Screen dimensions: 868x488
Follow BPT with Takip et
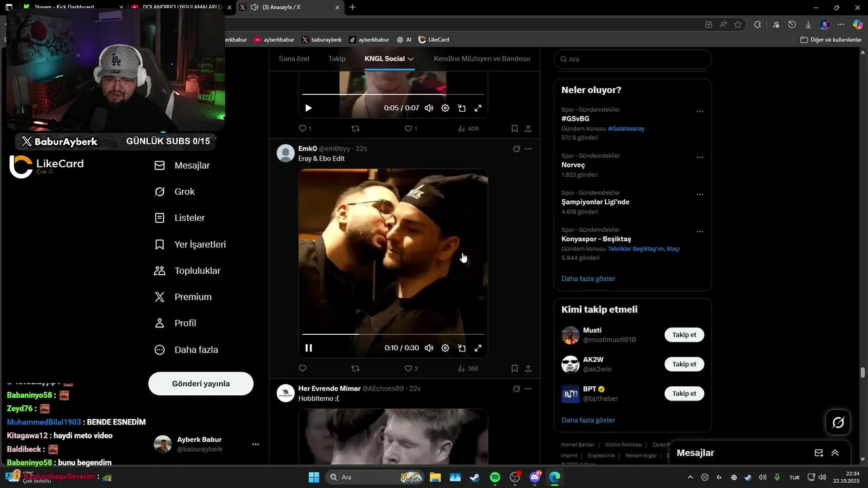[x=684, y=393]
